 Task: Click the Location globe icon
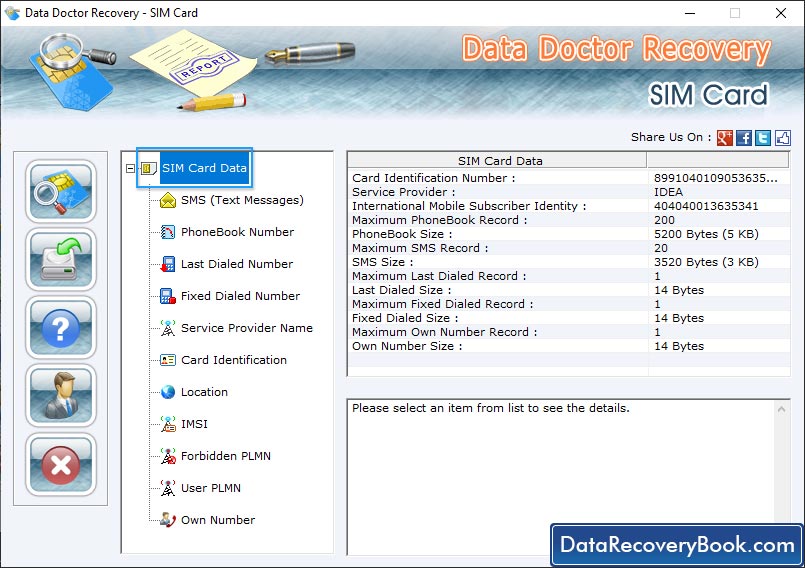pos(168,392)
